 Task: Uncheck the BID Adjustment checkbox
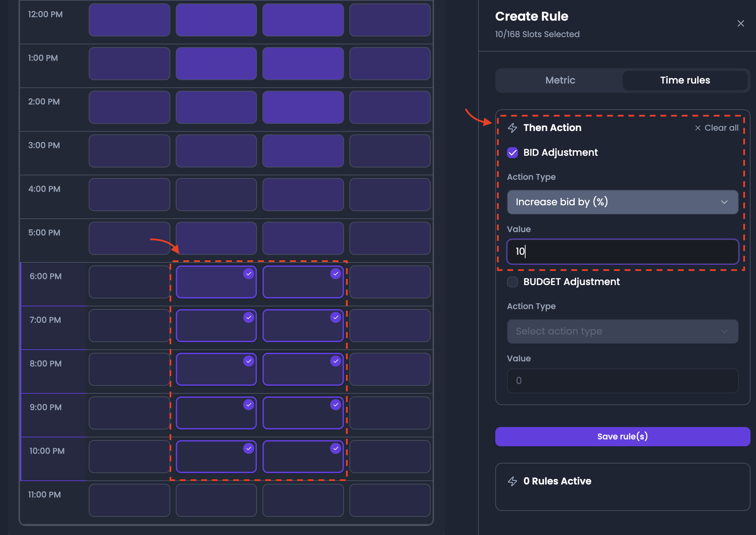[x=512, y=152]
